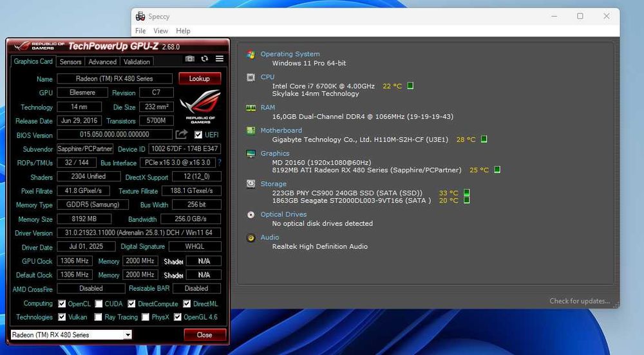This screenshot has width=644, height=355.
Task: Click the CPU chip icon in Speccy
Action: point(251,77)
